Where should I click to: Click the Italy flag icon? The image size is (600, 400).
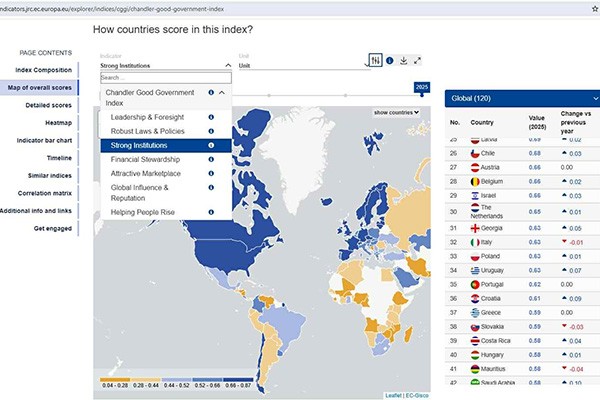tap(475, 242)
